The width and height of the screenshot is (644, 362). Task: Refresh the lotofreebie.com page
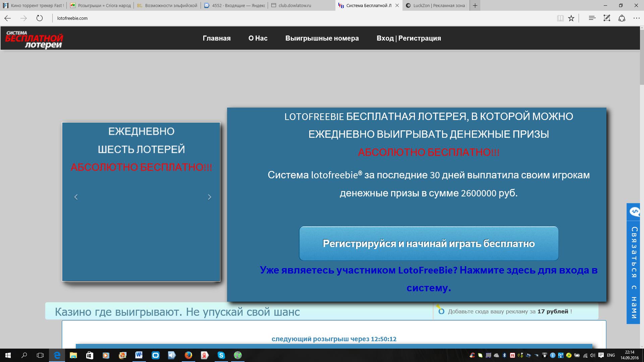pos(40,18)
